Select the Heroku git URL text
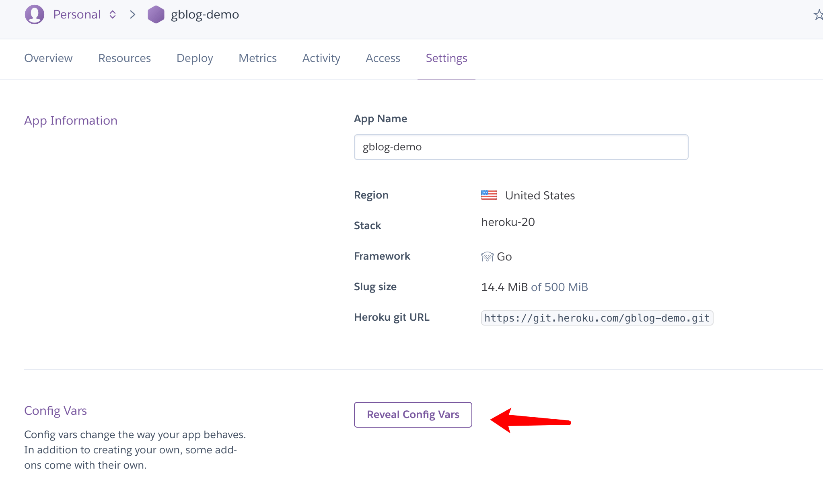 [597, 318]
